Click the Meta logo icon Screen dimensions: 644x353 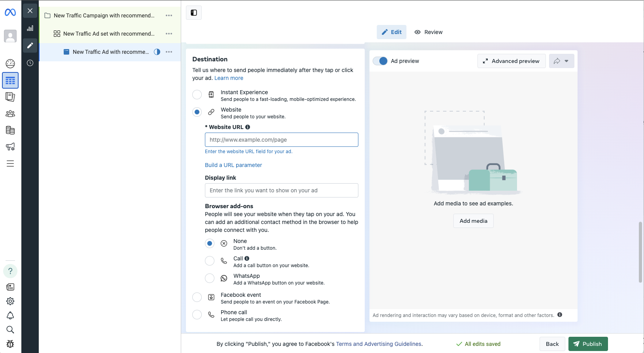coord(10,13)
